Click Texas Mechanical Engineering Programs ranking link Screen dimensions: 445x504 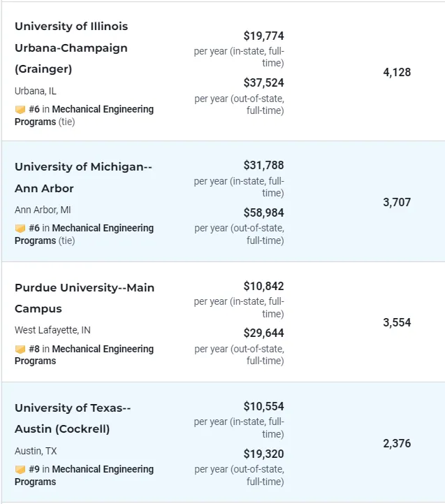[103, 470]
